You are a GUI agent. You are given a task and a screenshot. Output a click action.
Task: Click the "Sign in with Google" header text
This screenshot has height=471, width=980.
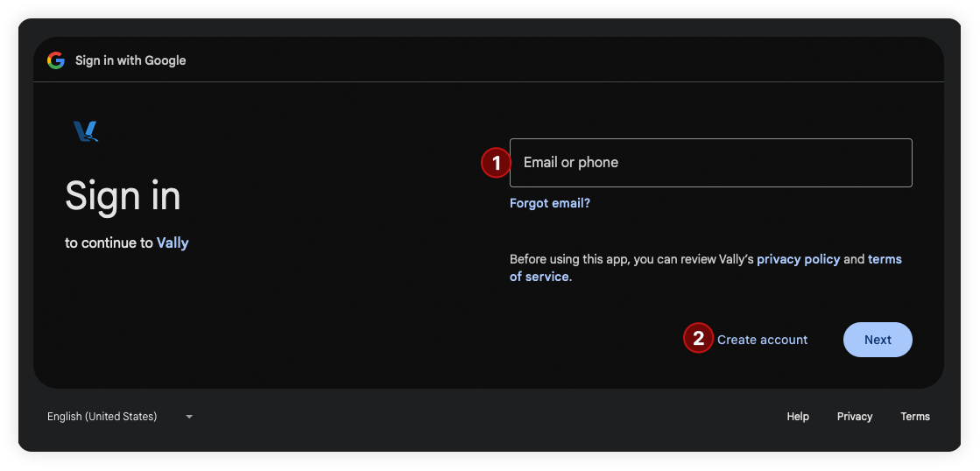pyautogui.click(x=130, y=60)
